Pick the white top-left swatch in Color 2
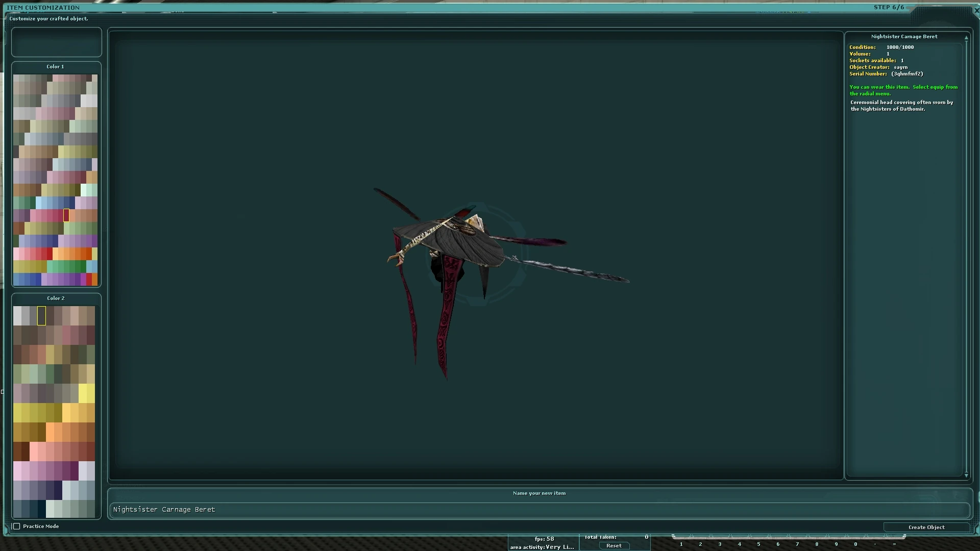This screenshot has width=980, height=551. tap(17, 316)
